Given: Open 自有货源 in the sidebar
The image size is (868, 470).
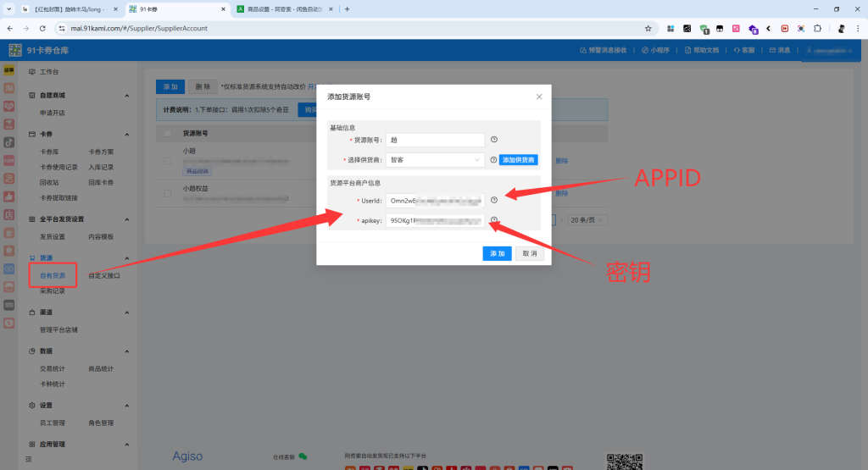Looking at the screenshot, I should (x=53, y=275).
